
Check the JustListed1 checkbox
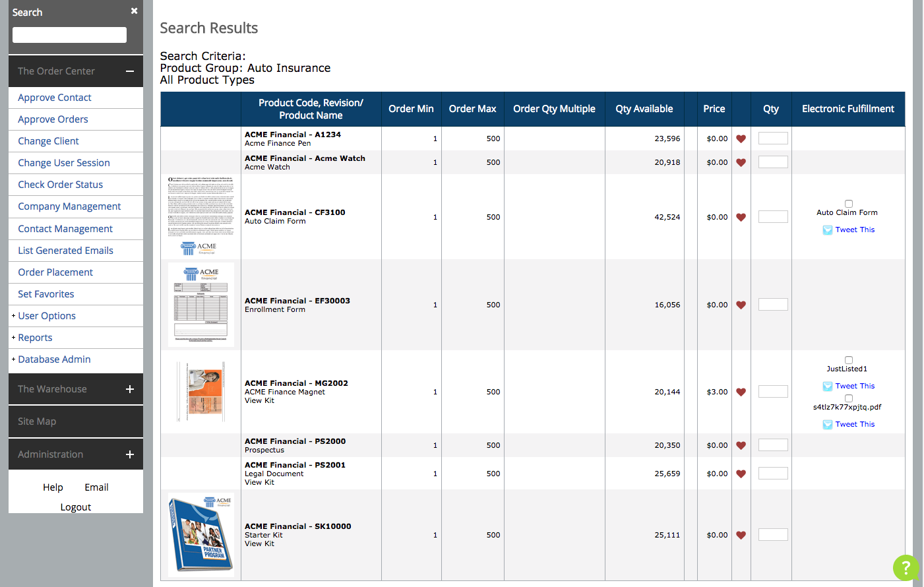click(x=849, y=360)
